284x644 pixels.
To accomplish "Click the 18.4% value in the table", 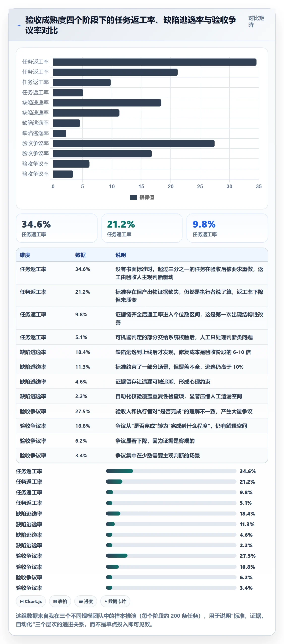I will [83, 352].
